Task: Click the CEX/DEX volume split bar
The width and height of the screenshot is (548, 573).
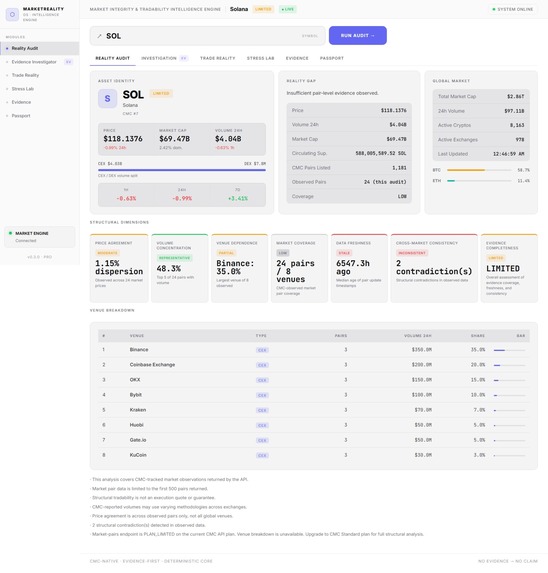Action: [182, 170]
